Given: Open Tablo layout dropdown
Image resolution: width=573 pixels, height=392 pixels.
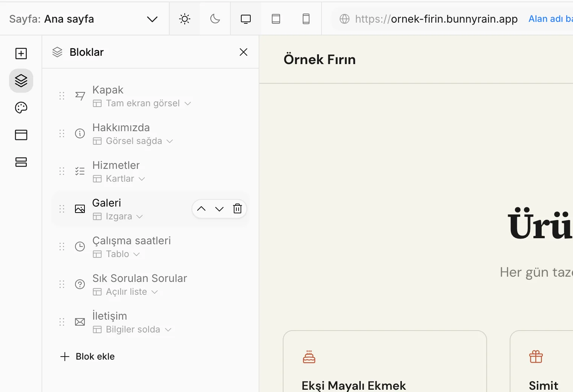Looking at the screenshot, I should [x=116, y=254].
